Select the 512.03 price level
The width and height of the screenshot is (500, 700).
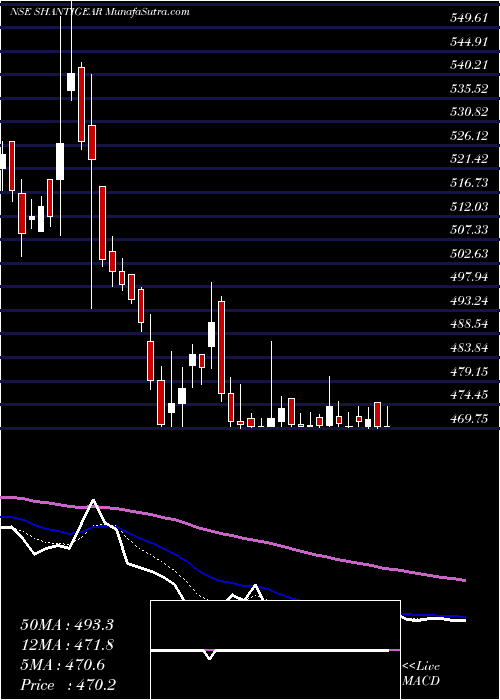click(469, 206)
